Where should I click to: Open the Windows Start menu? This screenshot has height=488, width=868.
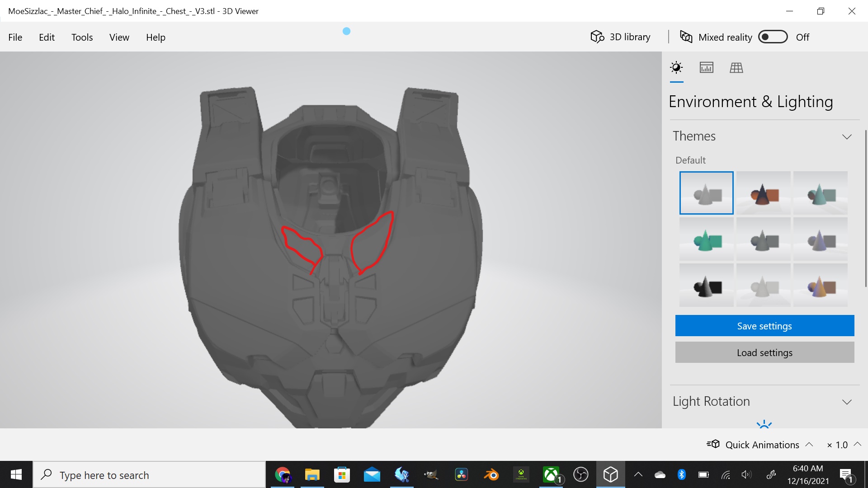tap(16, 474)
